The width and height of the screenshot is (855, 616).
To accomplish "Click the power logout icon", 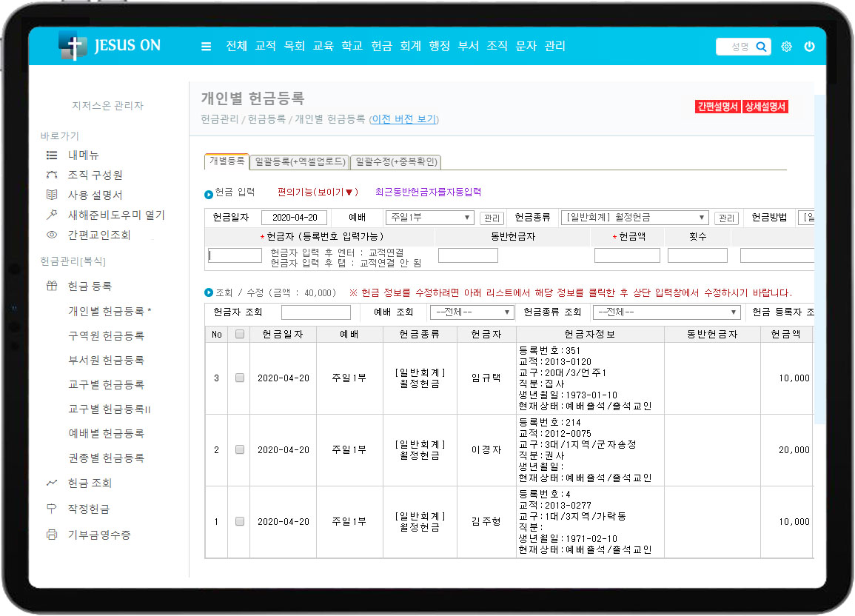I will tap(809, 47).
